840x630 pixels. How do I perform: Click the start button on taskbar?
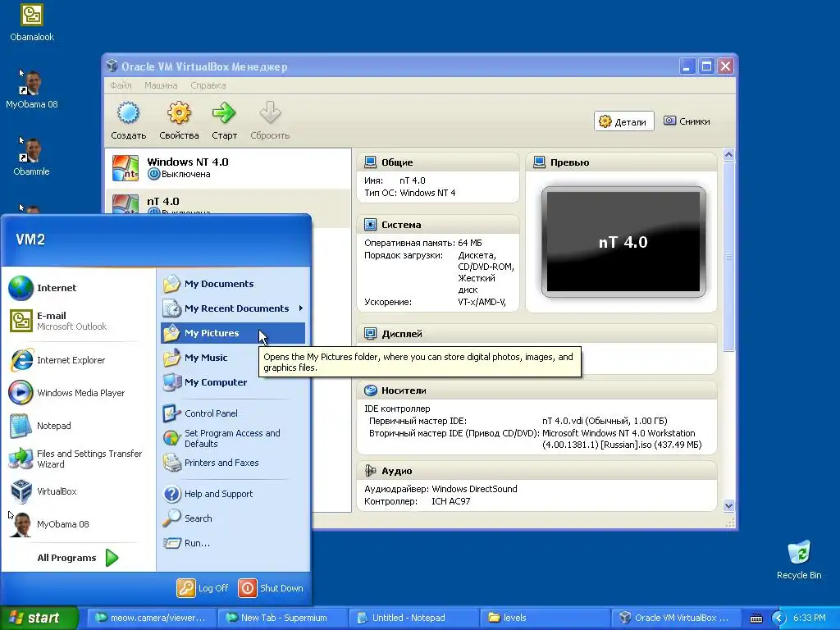39,619
